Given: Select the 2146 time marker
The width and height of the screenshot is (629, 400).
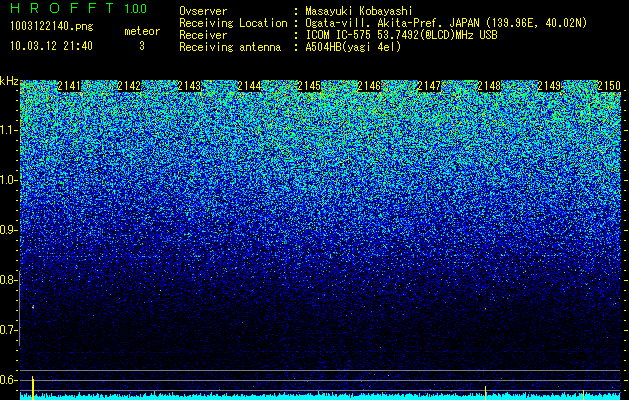Looking at the screenshot, I should [x=369, y=86].
